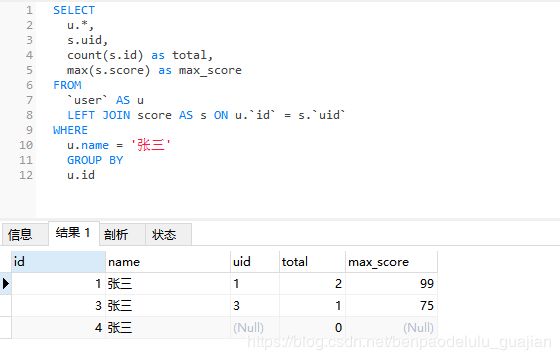Click the `user` table name
The width and height of the screenshot is (560, 360).
pyautogui.click(x=88, y=100)
